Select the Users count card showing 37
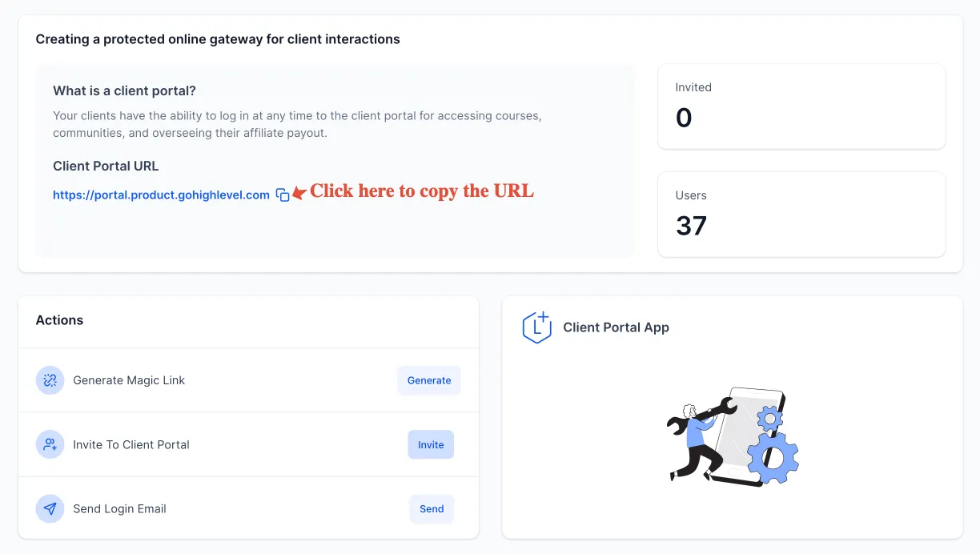 [x=801, y=215]
